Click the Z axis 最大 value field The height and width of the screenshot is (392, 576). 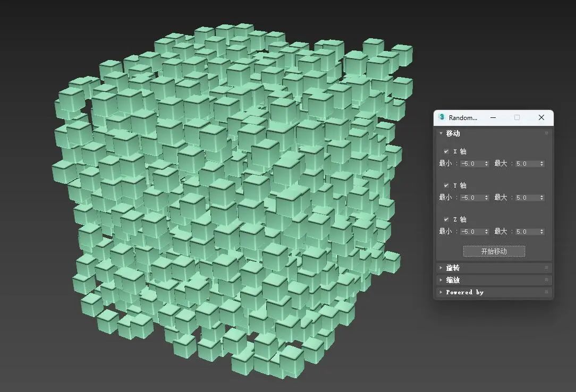pos(527,232)
